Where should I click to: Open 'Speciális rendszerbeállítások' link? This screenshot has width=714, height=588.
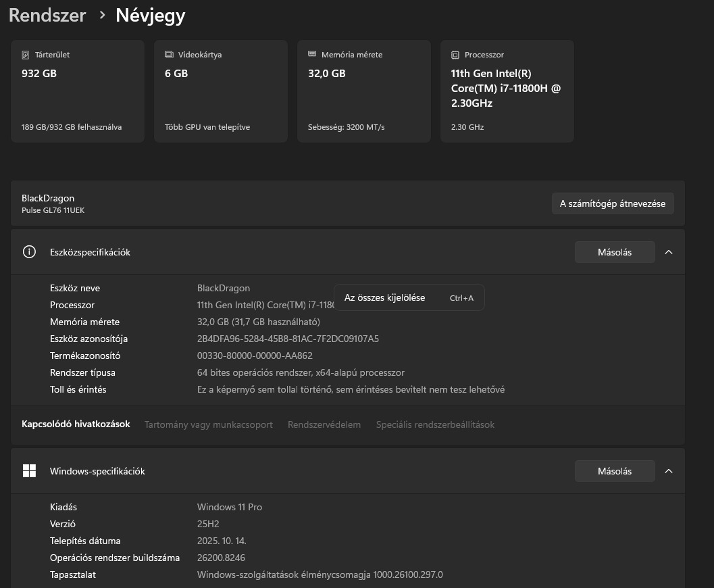click(435, 424)
